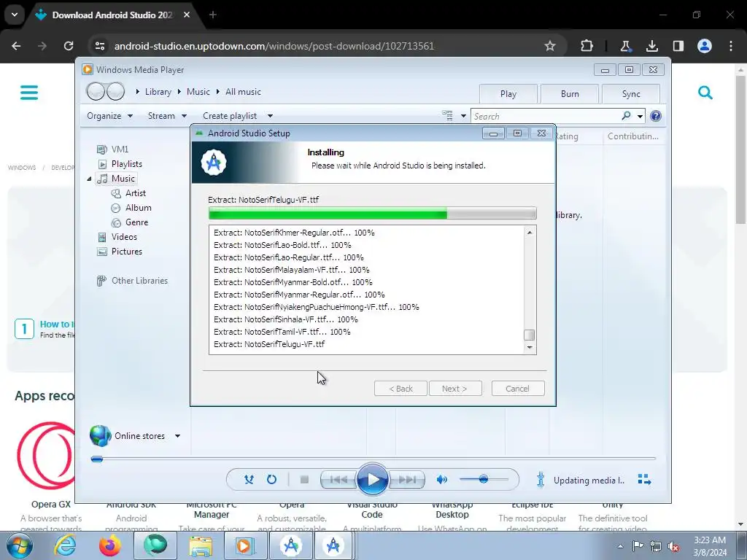Open the Burn tab in Media Player

[x=570, y=94]
